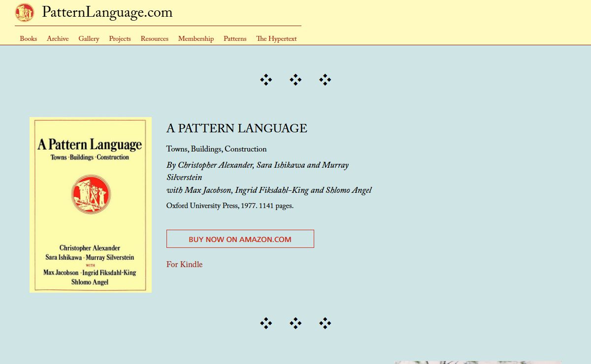Click Oxford University Press, 1977 publication text
Image resolution: width=591 pixels, height=364 pixels.
(x=230, y=206)
